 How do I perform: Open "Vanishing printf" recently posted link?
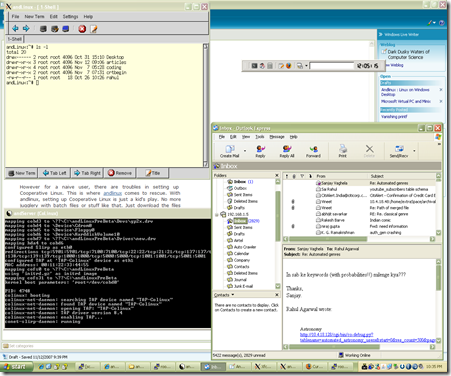(394, 116)
